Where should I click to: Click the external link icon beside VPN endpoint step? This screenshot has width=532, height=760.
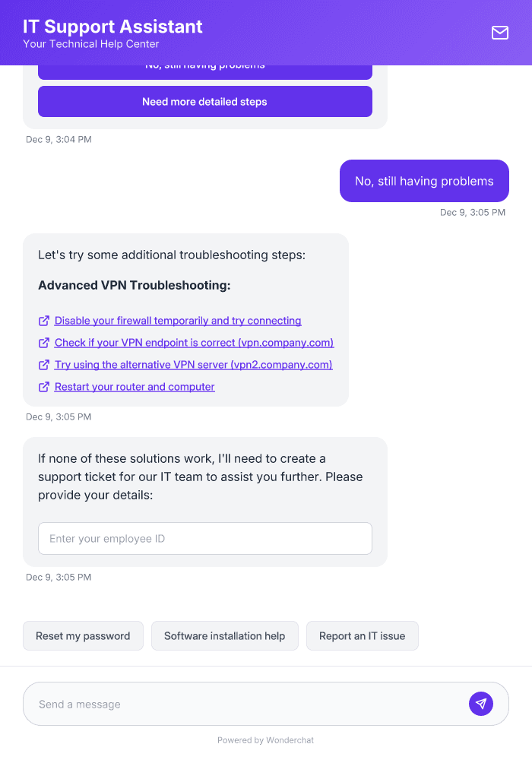click(x=43, y=342)
